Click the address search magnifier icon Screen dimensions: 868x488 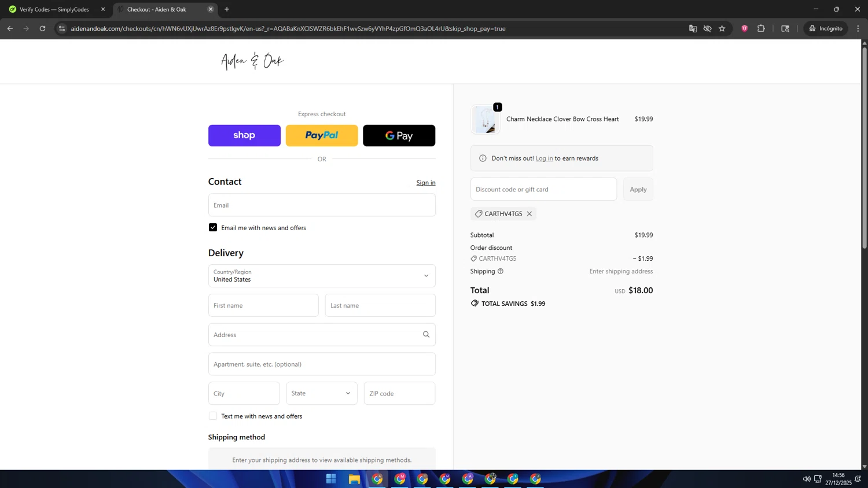[426, 335]
